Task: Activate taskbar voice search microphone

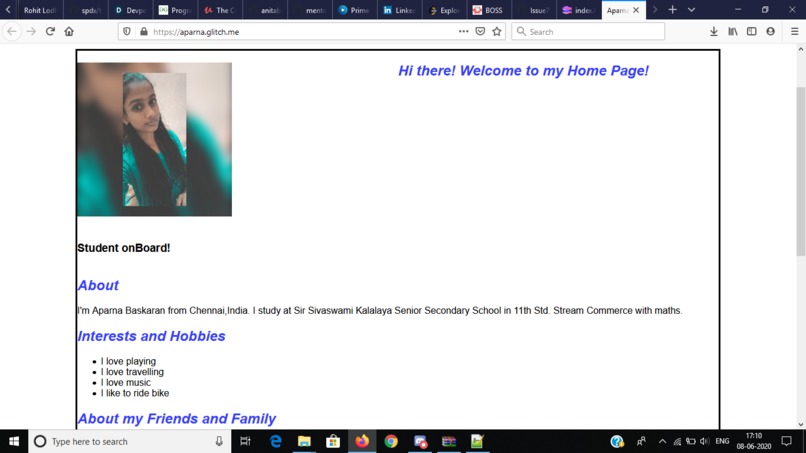Action: pyautogui.click(x=219, y=441)
